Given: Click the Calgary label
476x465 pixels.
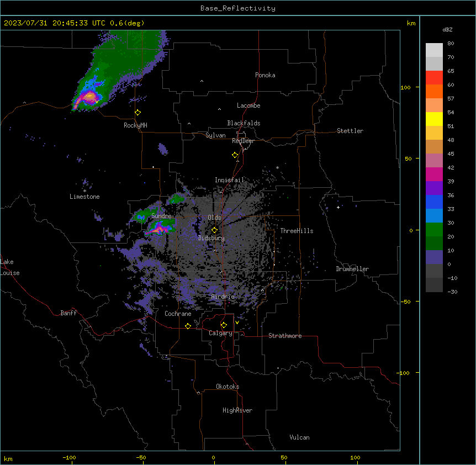Looking at the screenshot, I should click(x=220, y=333).
